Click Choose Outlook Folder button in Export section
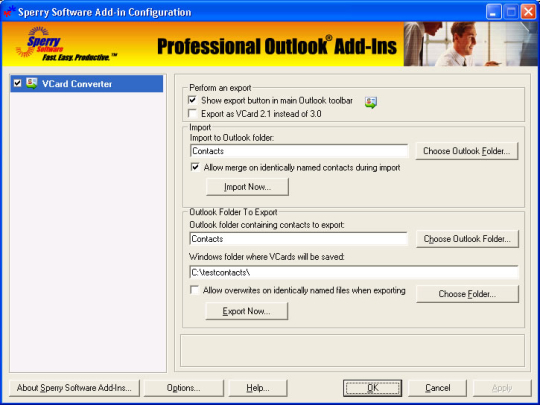The image size is (540, 405). click(x=467, y=239)
